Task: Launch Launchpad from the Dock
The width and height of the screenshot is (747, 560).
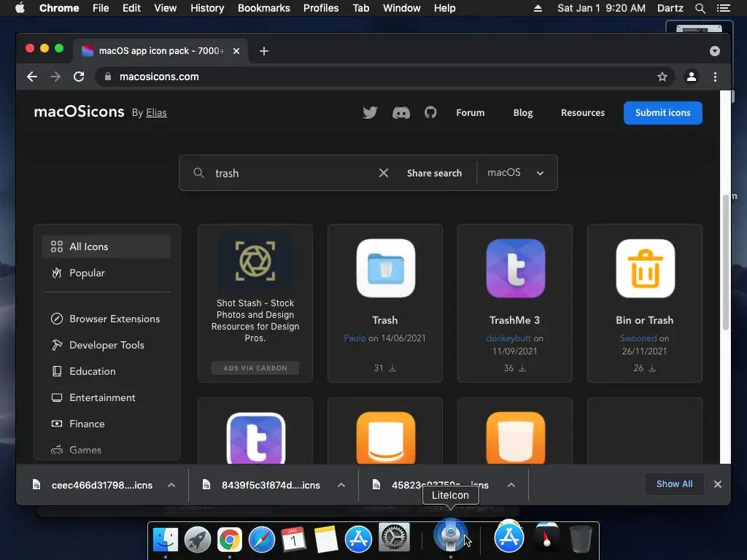Action: (197, 539)
